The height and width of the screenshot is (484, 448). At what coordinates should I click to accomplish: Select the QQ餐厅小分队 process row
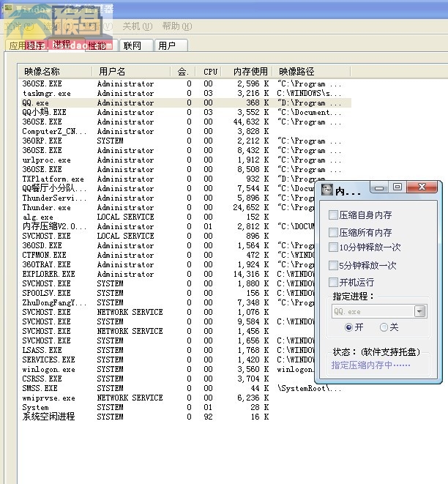(167, 188)
